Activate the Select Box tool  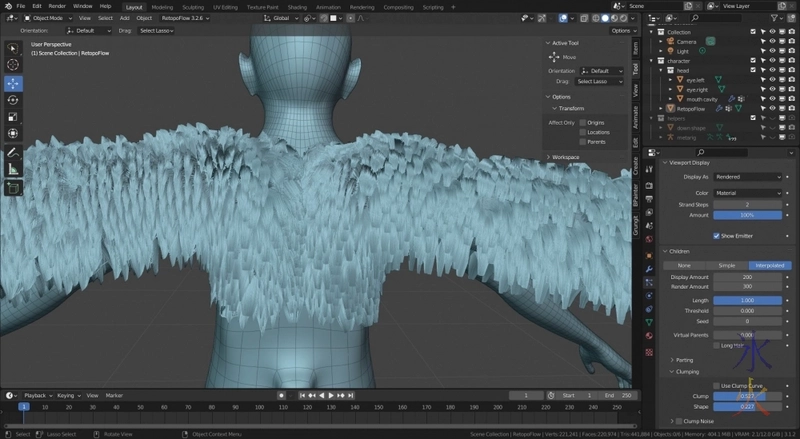(x=13, y=48)
